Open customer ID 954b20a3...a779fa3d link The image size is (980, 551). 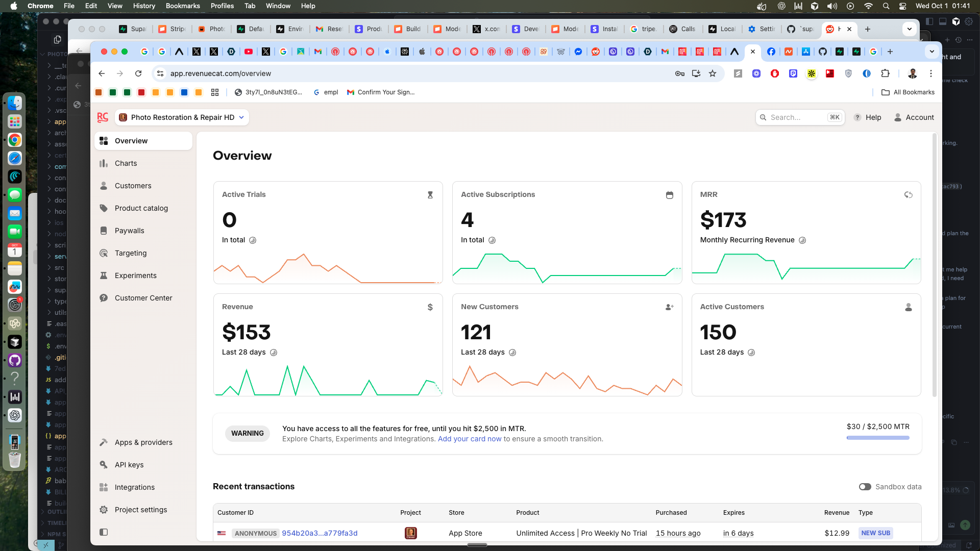click(x=320, y=533)
